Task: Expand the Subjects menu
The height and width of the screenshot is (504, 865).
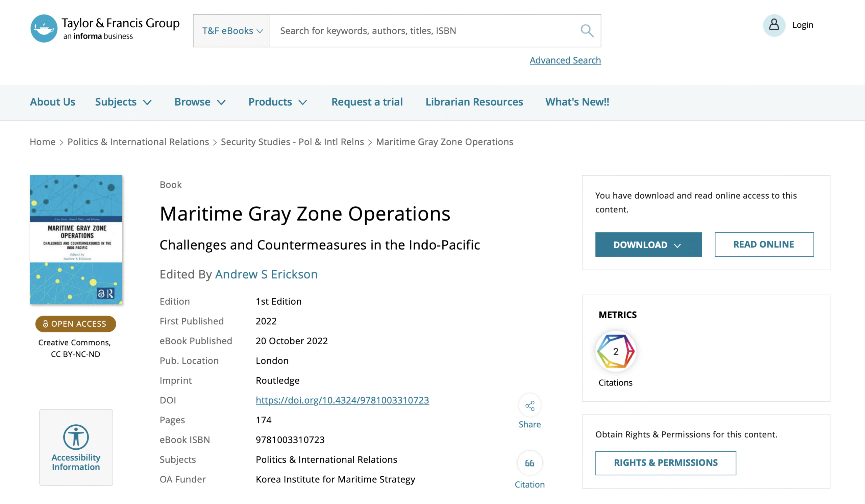Action: tap(123, 102)
